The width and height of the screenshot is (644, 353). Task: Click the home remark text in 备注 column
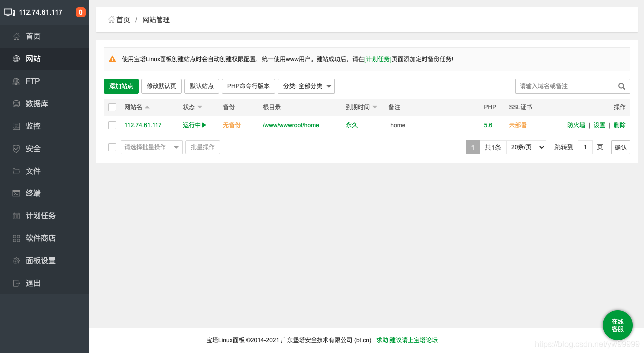(398, 125)
